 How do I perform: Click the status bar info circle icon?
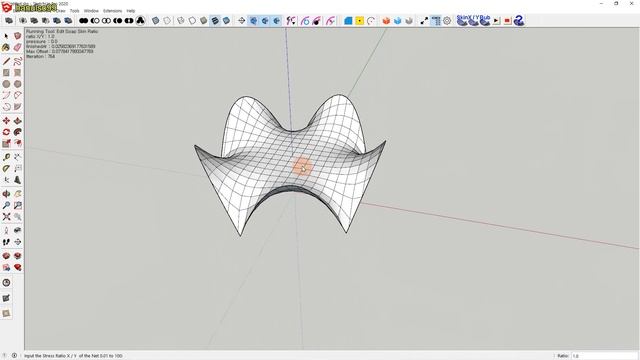(x=14, y=356)
